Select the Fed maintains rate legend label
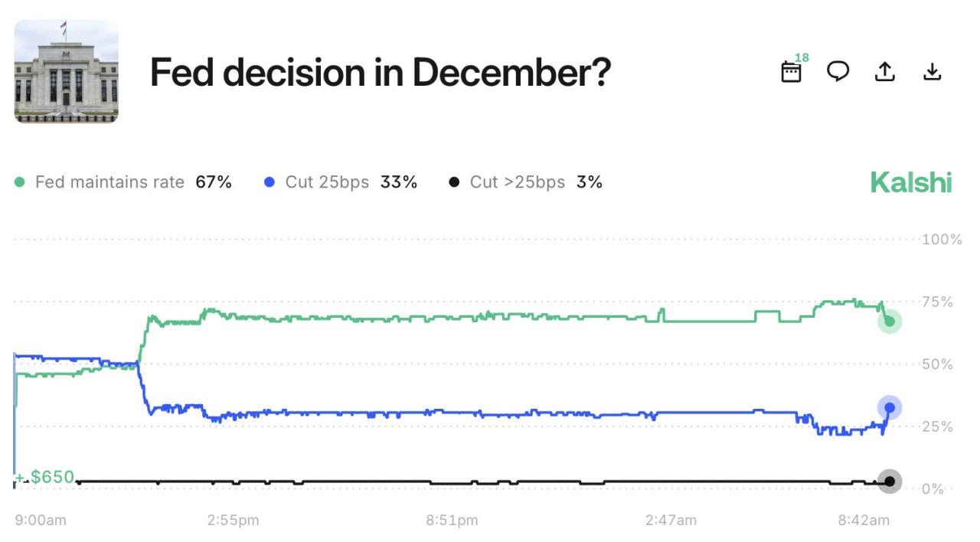The width and height of the screenshot is (980, 542). pos(109,182)
